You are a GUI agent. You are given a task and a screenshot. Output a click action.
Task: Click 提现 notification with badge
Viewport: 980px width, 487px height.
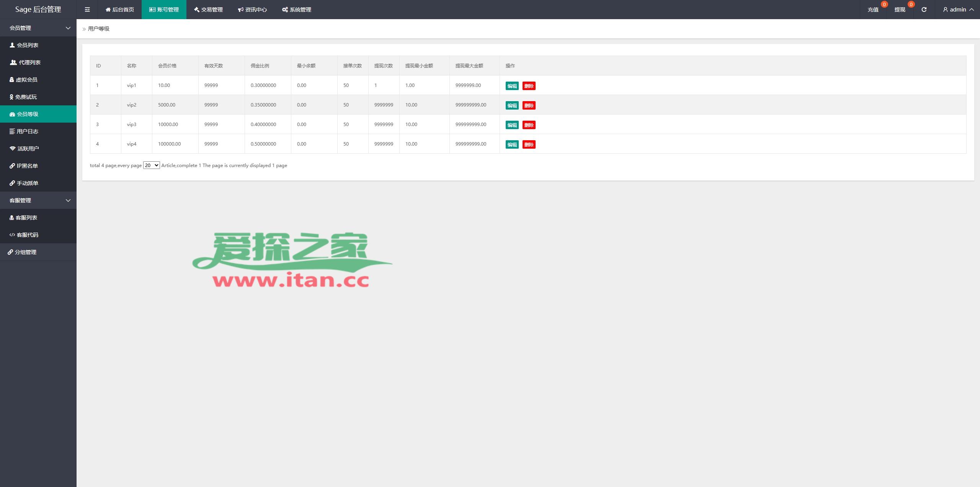900,10
